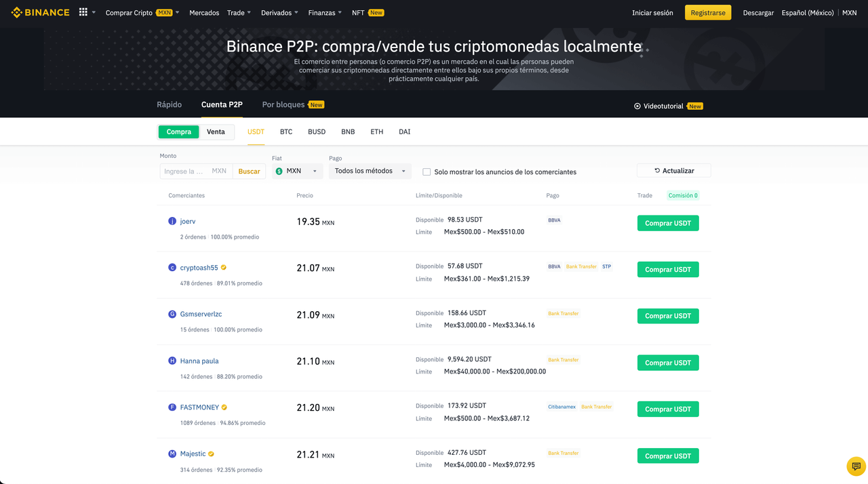Switch to the Rápido tab
Image resolution: width=868 pixels, height=484 pixels.
170,104
